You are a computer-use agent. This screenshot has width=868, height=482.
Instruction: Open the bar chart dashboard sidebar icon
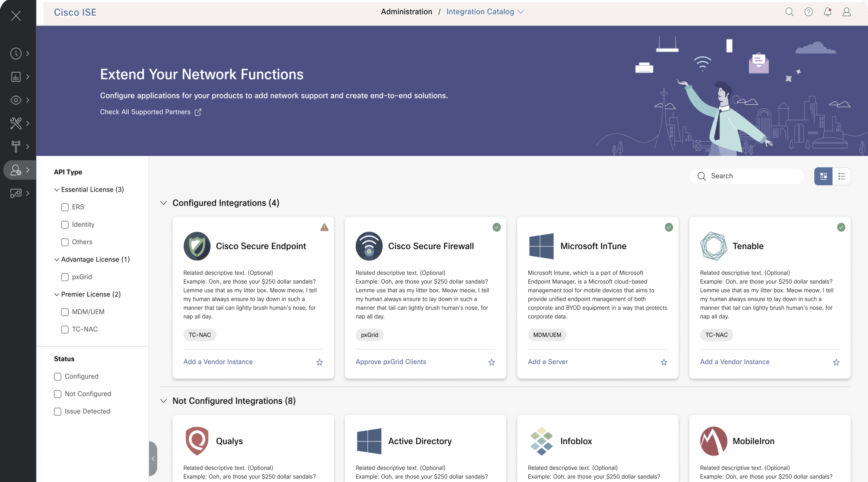click(16, 77)
